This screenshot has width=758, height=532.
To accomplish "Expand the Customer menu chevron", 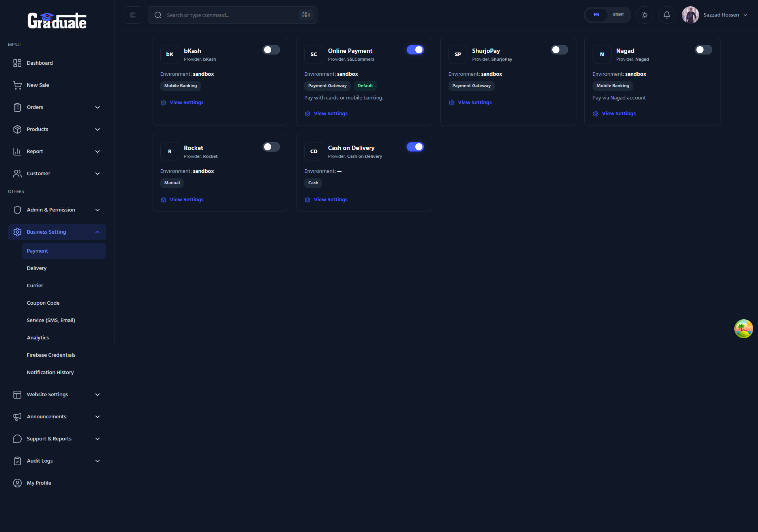I will pyautogui.click(x=98, y=174).
